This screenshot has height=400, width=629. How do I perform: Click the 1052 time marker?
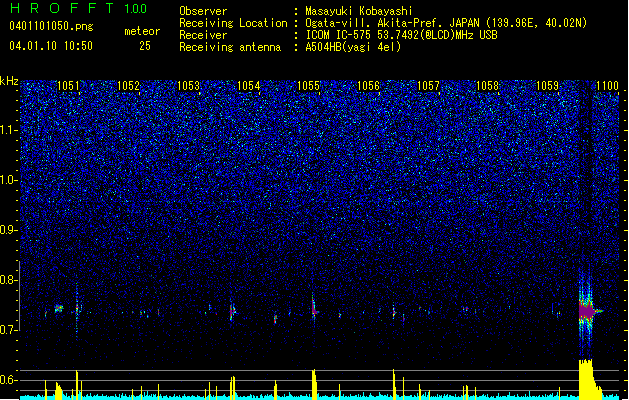point(128,86)
